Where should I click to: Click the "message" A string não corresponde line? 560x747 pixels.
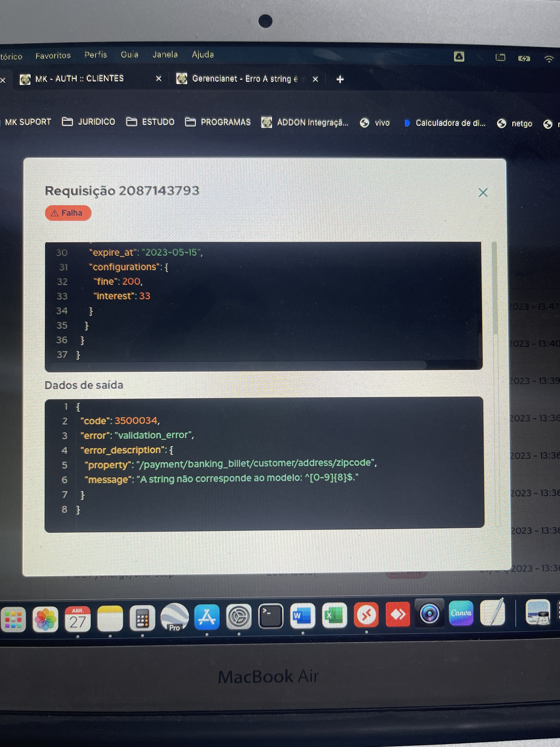pos(221,479)
